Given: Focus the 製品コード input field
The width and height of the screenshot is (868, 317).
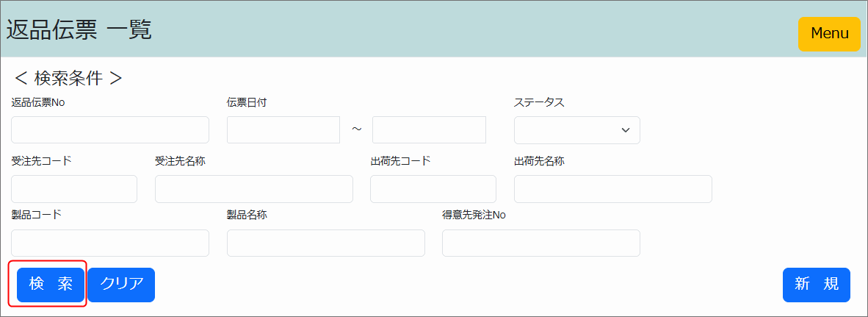Looking at the screenshot, I should pos(110,243).
